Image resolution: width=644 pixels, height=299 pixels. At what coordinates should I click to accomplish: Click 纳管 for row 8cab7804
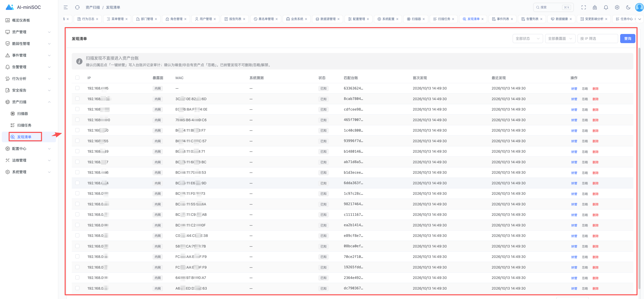(574, 99)
